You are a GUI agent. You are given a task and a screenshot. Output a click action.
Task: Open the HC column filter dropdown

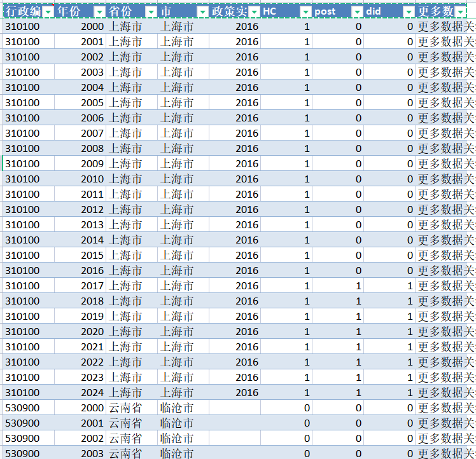(305, 12)
